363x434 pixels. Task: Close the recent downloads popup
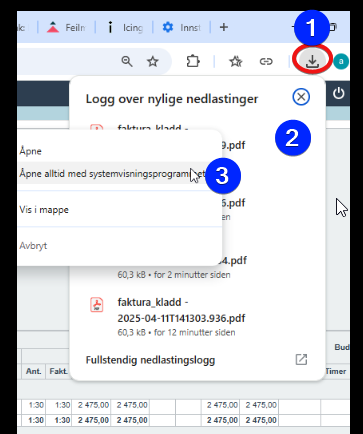click(x=301, y=97)
